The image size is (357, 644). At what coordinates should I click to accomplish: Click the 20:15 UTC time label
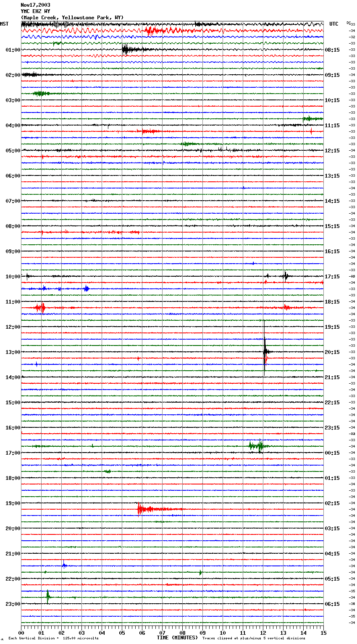pos(332,352)
